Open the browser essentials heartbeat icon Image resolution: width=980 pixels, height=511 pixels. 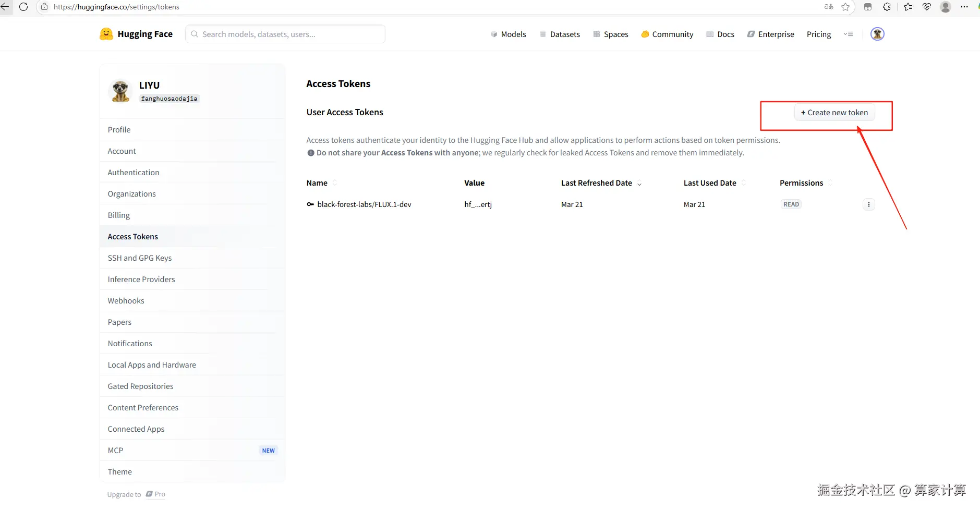[927, 7]
